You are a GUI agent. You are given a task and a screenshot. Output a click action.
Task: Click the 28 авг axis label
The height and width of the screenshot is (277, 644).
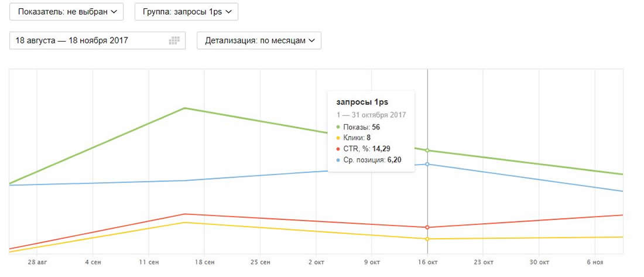click(36, 261)
